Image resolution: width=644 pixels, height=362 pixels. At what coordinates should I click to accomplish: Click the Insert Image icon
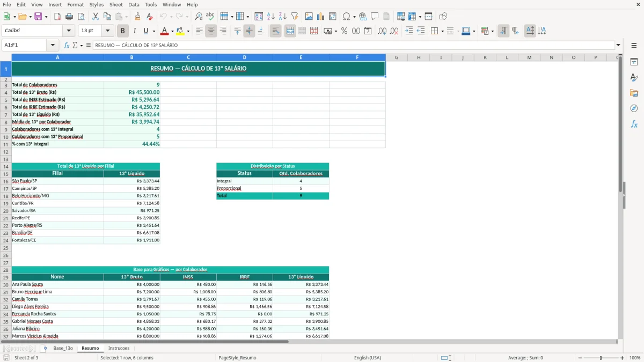(309, 17)
